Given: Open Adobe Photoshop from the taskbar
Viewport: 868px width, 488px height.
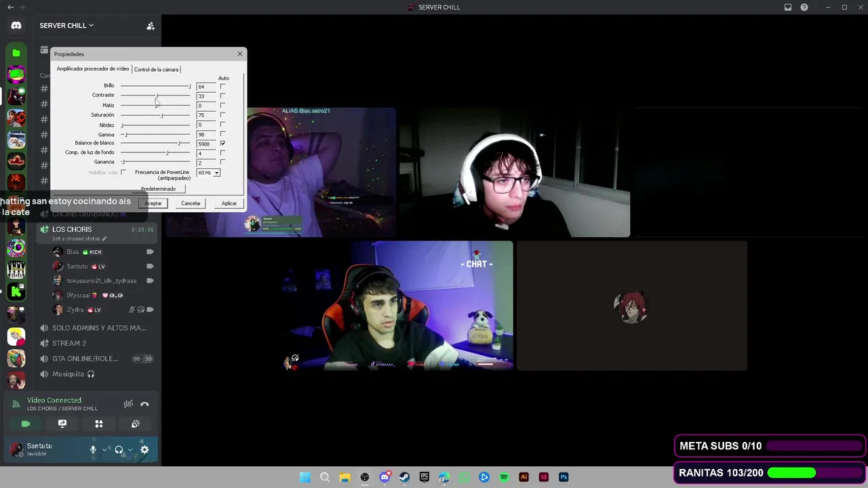Looking at the screenshot, I should (564, 477).
